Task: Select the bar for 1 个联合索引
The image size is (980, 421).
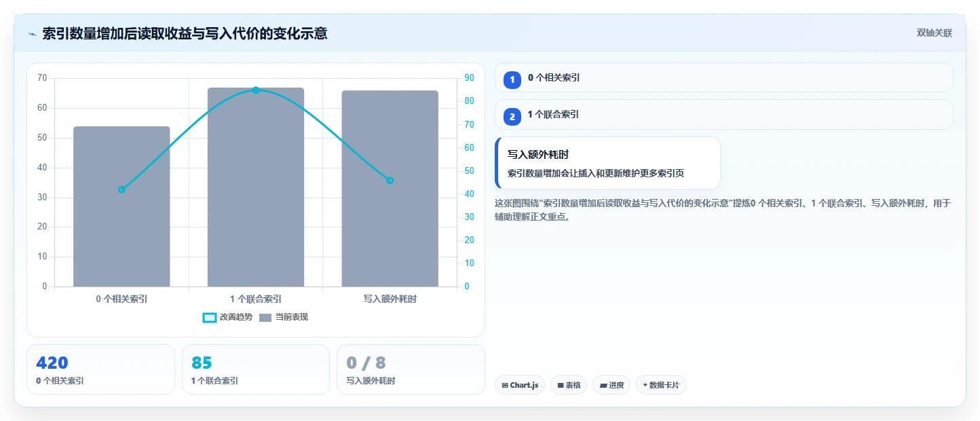Action: click(256, 187)
